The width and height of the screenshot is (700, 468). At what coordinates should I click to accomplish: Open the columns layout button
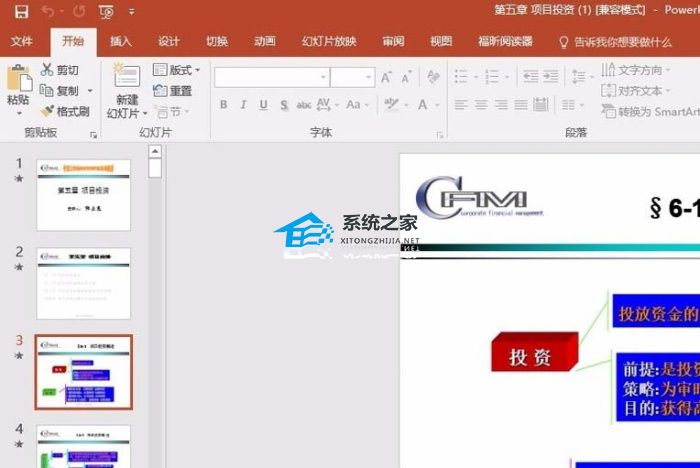(573, 105)
